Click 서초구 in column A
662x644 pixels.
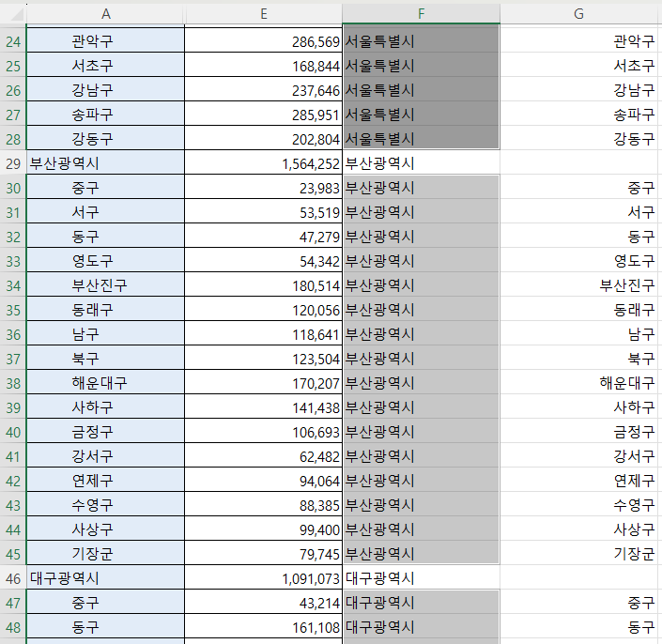92,66
